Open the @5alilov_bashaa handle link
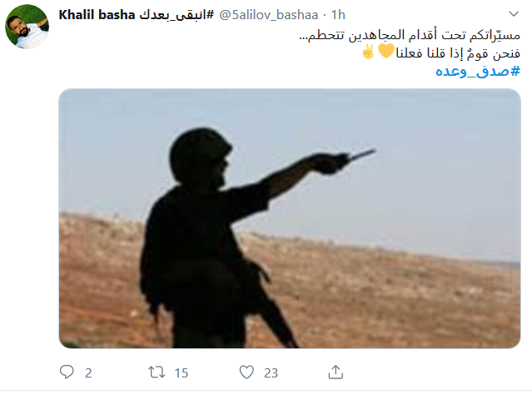This screenshot has width=532, height=395. tap(268, 15)
